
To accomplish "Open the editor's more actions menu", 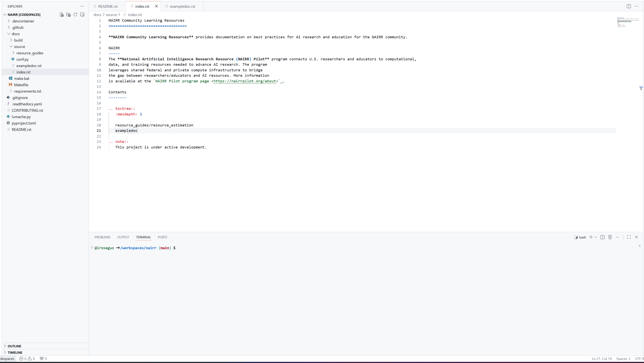I will [x=636, y=6].
